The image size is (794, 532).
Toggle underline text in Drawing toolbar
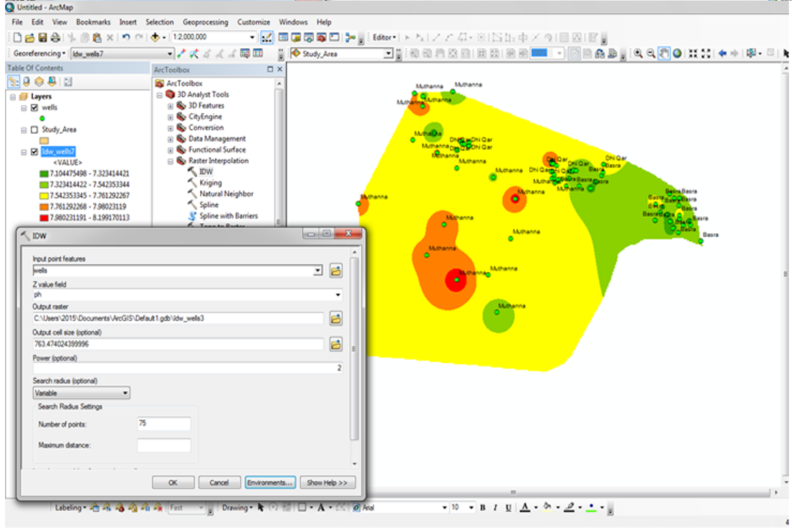click(508, 508)
